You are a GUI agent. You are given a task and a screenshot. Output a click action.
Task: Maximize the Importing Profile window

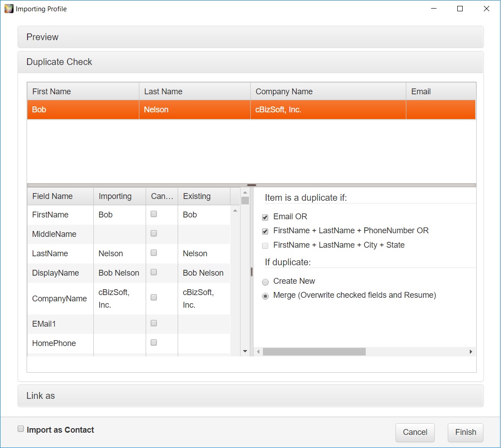tap(460, 9)
